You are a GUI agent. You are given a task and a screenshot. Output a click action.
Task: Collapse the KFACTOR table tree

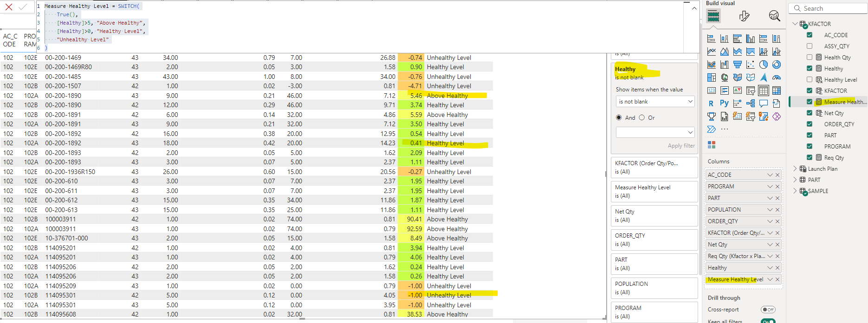coord(795,24)
